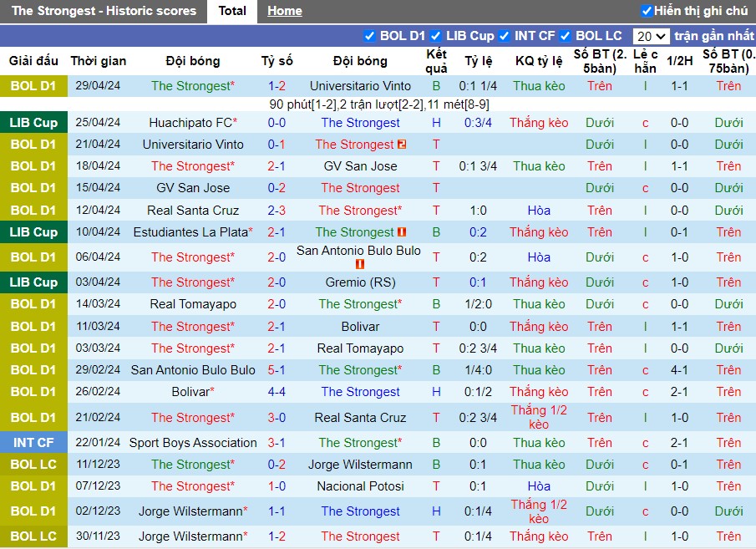Viewport: 756px width, 549px height.
Task: Click Hòa result on Nacional Potosi row
Action: pyautogui.click(x=539, y=486)
